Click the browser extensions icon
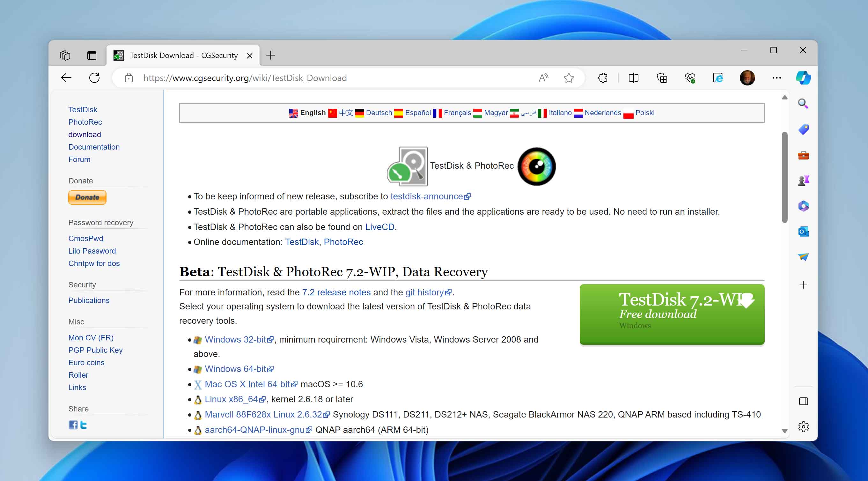 [x=603, y=78]
